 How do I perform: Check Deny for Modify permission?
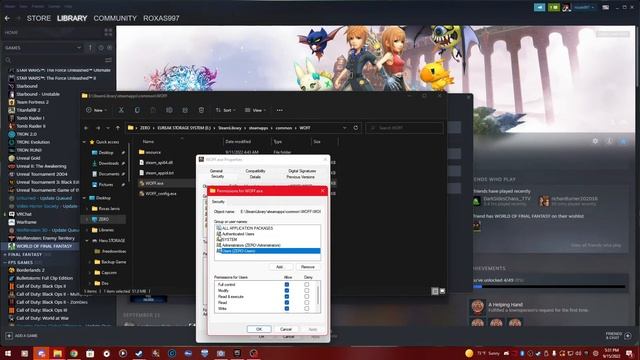[x=307, y=291]
